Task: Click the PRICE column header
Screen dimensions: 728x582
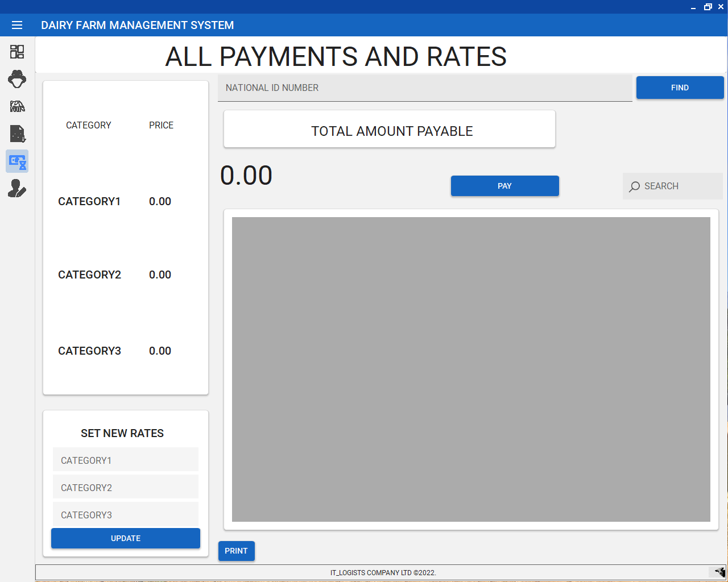Action: 161,125
